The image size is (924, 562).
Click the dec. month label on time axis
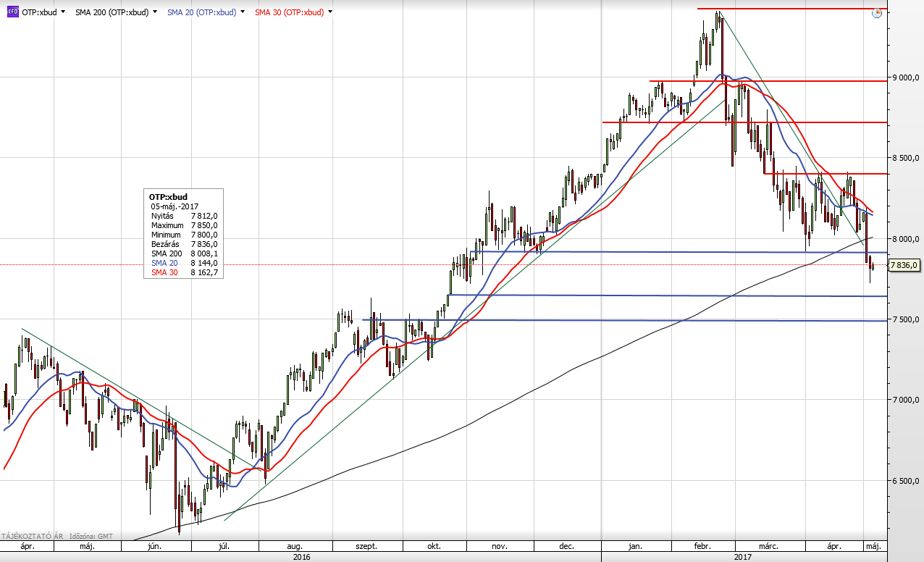567,548
